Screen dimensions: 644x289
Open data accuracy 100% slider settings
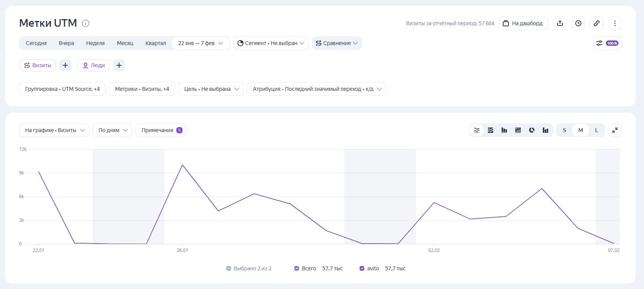pos(607,43)
